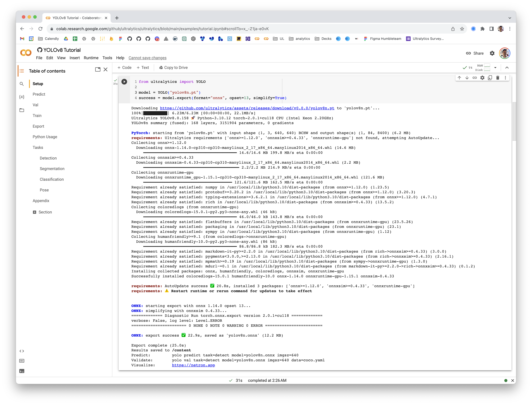This screenshot has width=532, height=405.
Task: Add a new Text cell
Action: pyautogui.click(x=143, y=67)
